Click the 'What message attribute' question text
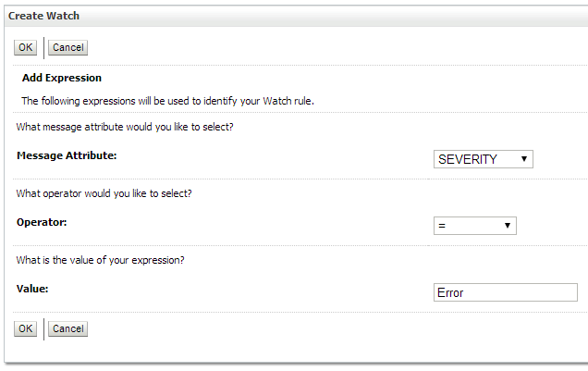The image size is (588, 371). [125, 127]
